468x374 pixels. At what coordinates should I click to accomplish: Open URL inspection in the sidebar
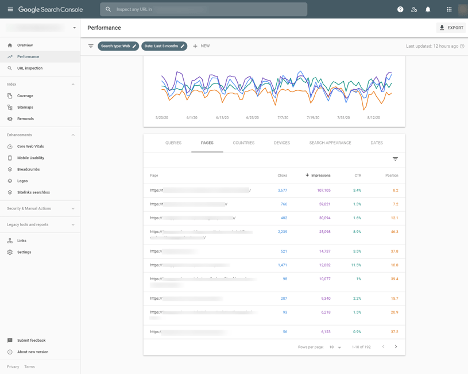coord(40,68)
